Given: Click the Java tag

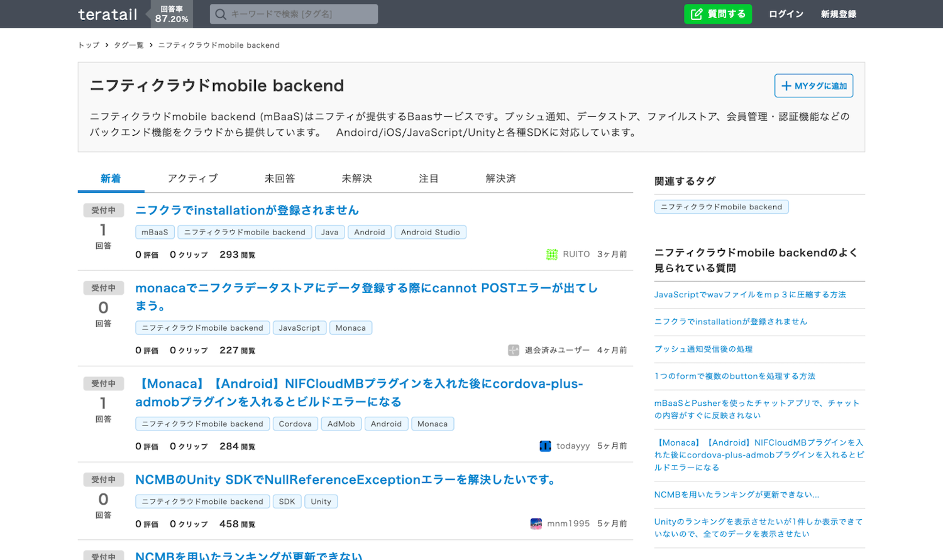Looking at the screenshot, I should click(x=329, y=232).
